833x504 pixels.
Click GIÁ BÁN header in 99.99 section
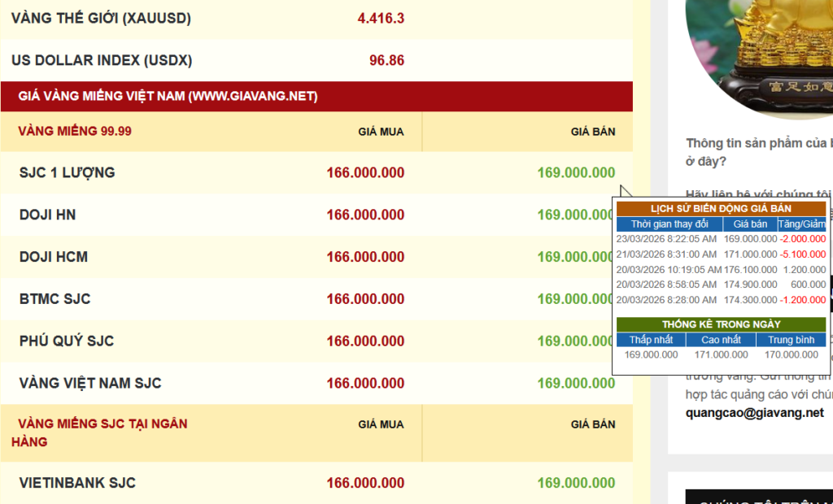point(592,131)
